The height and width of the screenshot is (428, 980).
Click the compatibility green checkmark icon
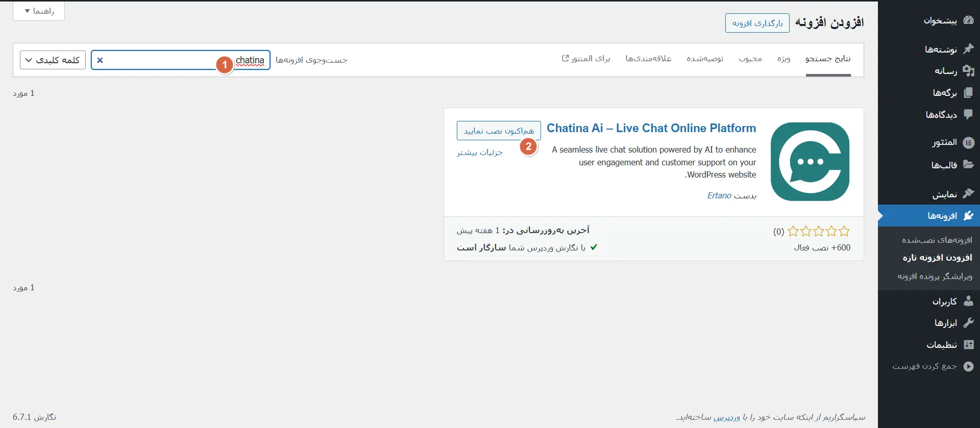[594, 247]
